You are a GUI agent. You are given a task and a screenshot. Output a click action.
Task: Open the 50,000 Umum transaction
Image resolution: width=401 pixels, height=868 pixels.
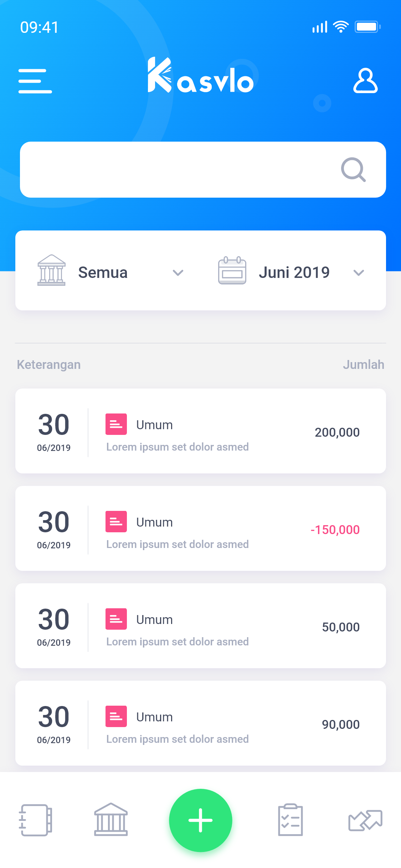click(x=201, y=626)
